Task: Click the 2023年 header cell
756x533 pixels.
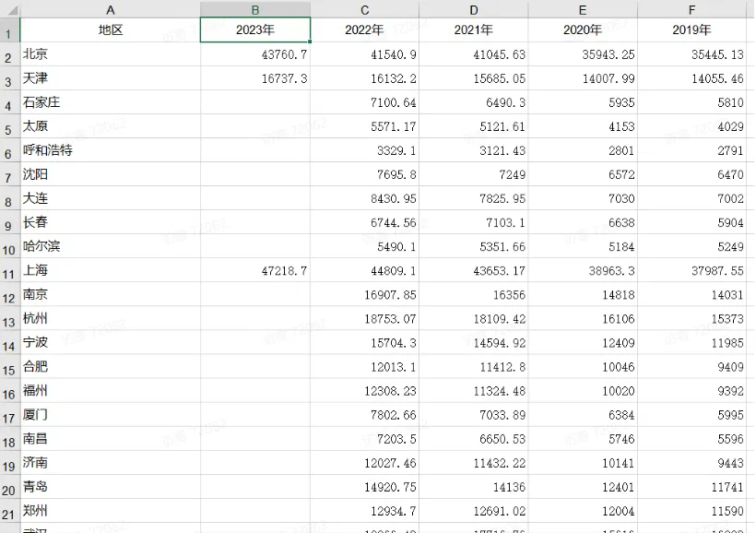Action: (255, 30)
